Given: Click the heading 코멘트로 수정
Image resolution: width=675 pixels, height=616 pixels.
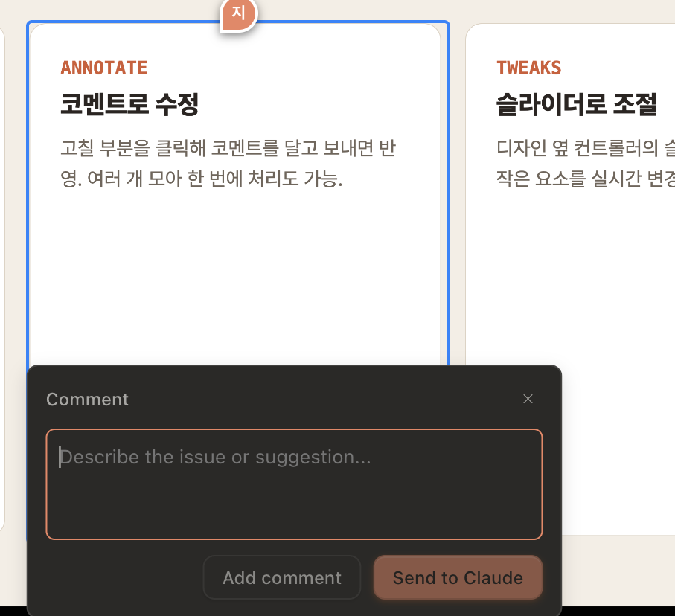Looking at the screenshot, I should tap(129, 104).
